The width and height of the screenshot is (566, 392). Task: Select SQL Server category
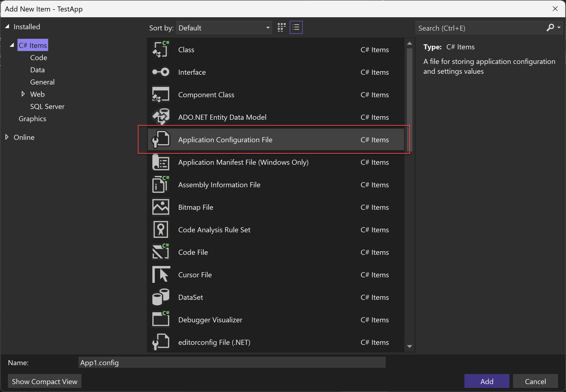click(x=47, y=106)
